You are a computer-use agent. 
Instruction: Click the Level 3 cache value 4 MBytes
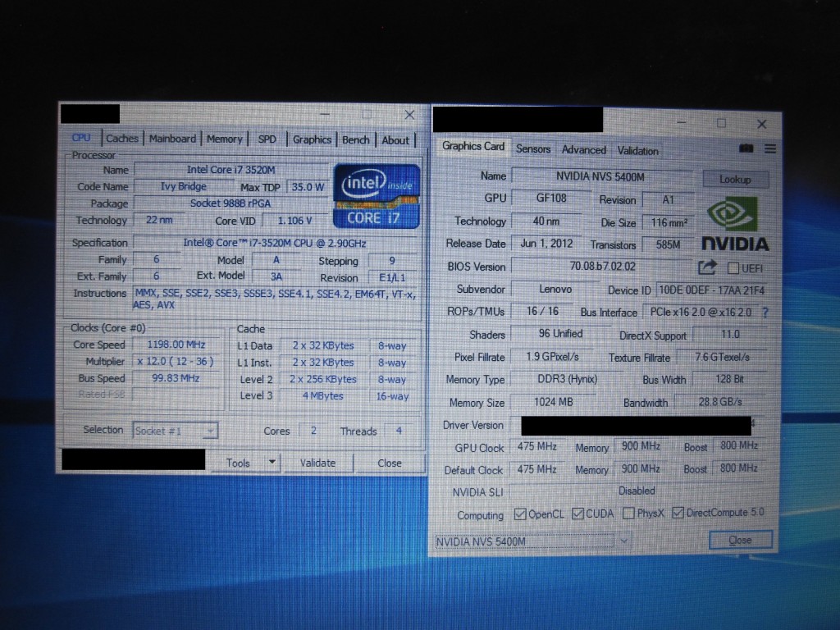pyautogui.click(x=323, y=396)
